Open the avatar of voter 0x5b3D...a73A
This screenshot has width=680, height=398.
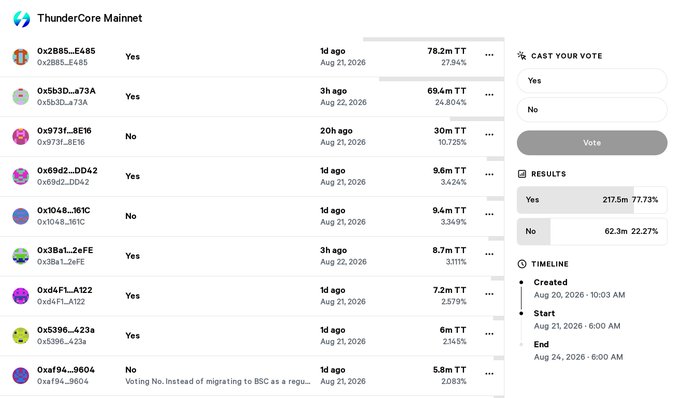click(x=20, y=97)
